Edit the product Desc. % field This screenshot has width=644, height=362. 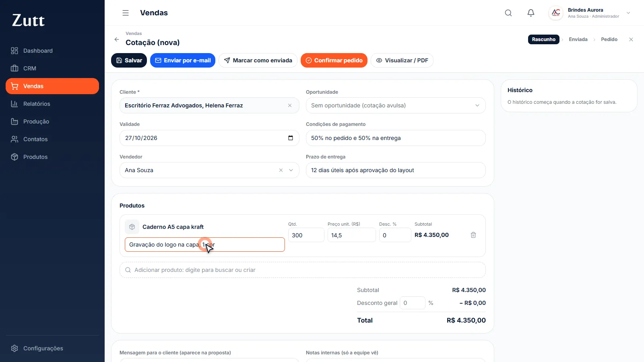[x=395, y=235]
